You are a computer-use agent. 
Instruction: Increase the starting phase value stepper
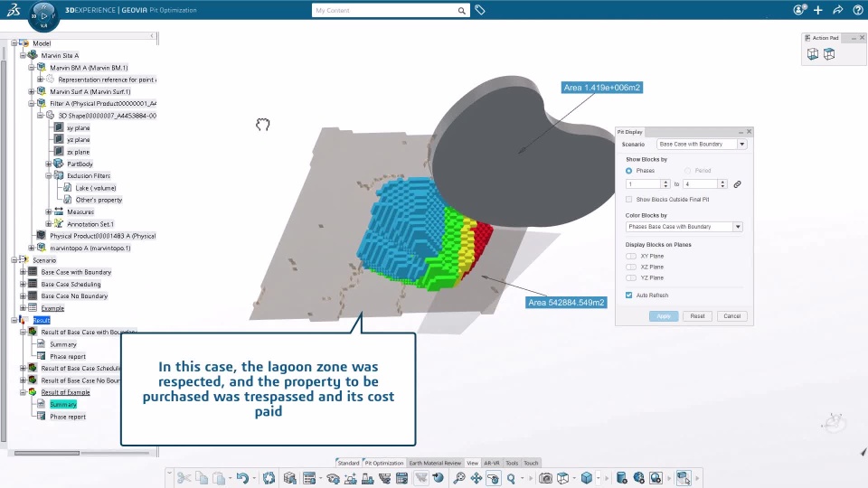coord(666,182)
